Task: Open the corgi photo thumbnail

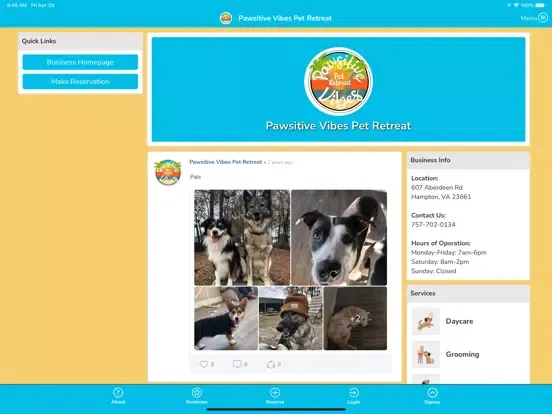Action: point(226,318)
